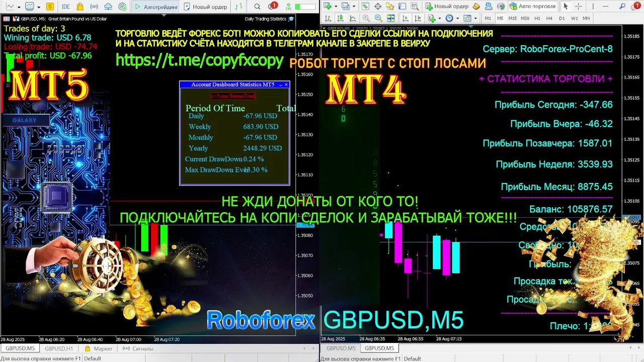644x362 pixels.
Task: Click the Daily Trading Statistics label in MT5 chart
Action: 265,19
